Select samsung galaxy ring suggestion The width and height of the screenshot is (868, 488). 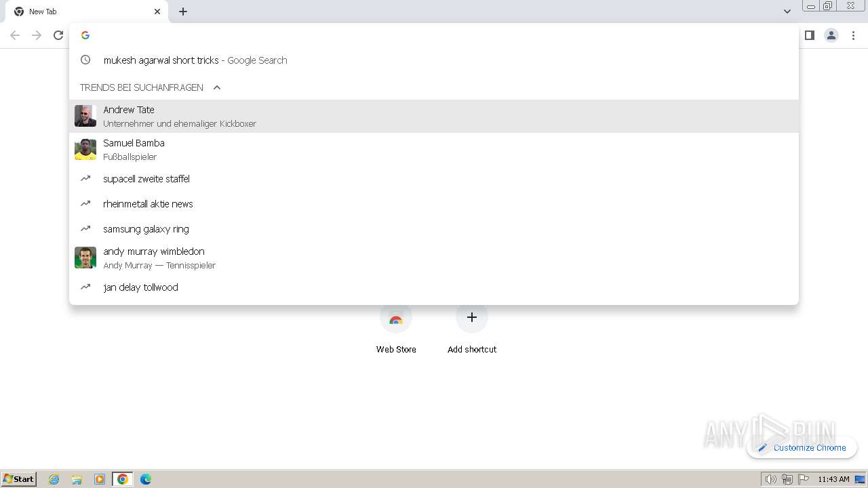tap(434, 229)
